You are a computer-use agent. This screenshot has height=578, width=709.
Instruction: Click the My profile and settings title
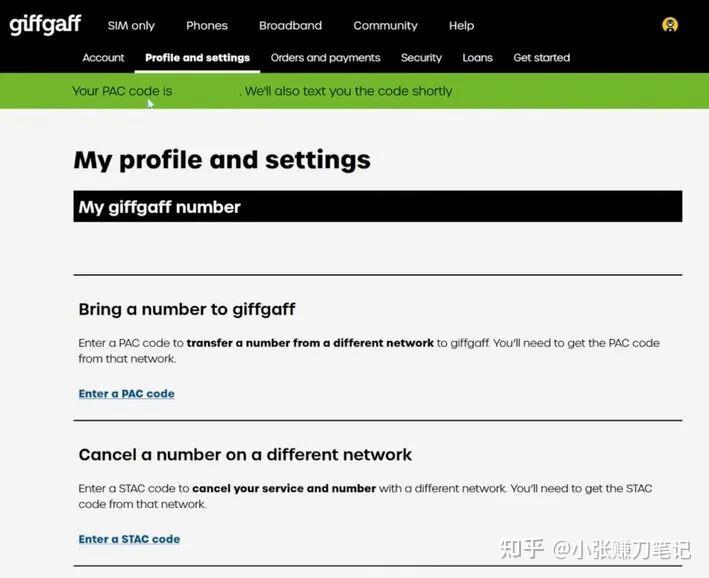click(x=222, y=160)
